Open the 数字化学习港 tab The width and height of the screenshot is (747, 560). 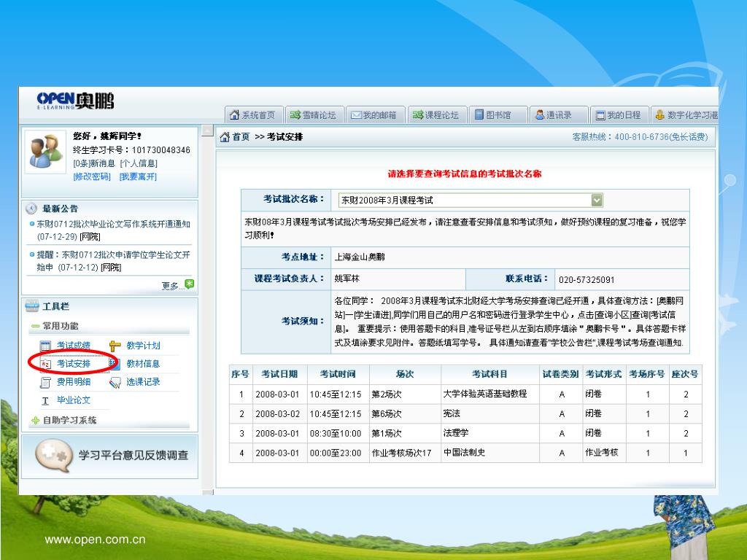684,114
